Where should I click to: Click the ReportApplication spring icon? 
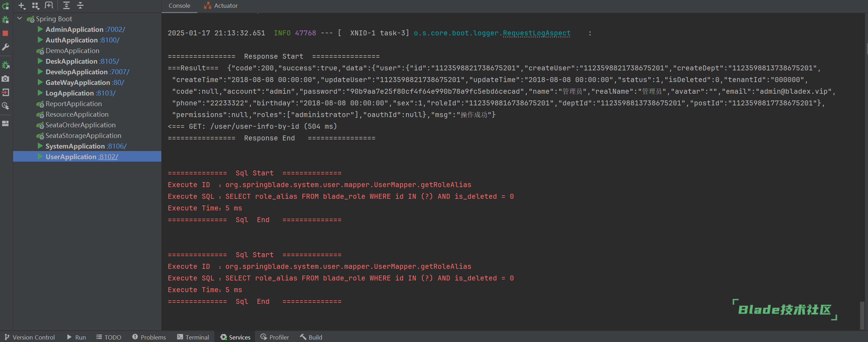click(x=40, y=104)
